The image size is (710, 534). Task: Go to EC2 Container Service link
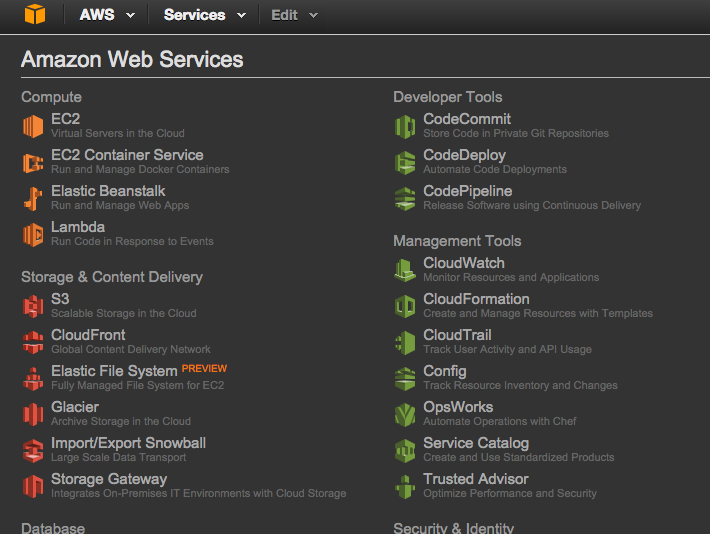pyautogui.click(x=127, y=155)
